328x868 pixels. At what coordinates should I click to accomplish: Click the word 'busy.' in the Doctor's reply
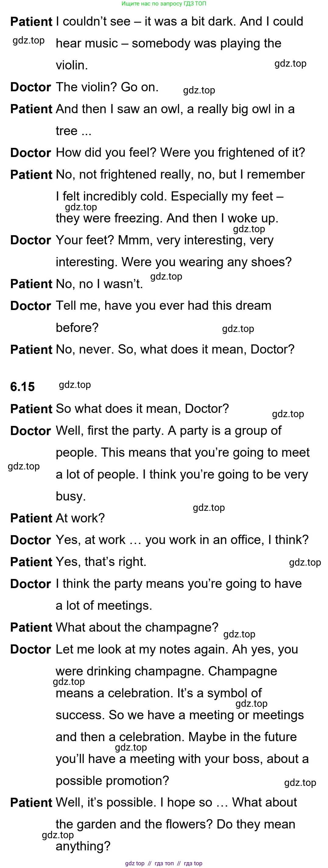[71, 496]
